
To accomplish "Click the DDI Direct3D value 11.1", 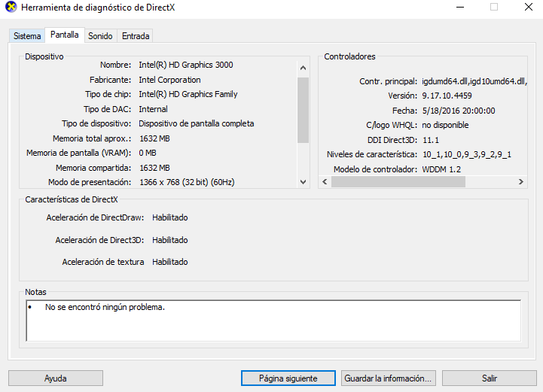I will pos(431,140).
